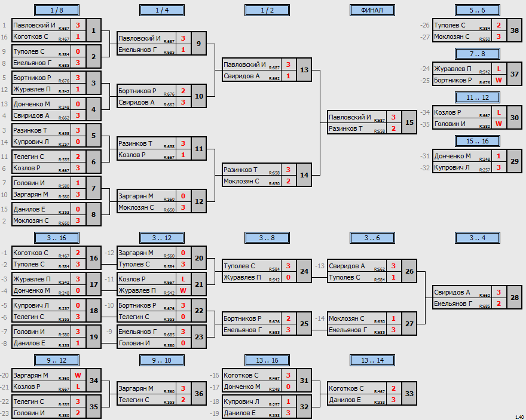Click the 3 .. 16 section header

(57, 238)
